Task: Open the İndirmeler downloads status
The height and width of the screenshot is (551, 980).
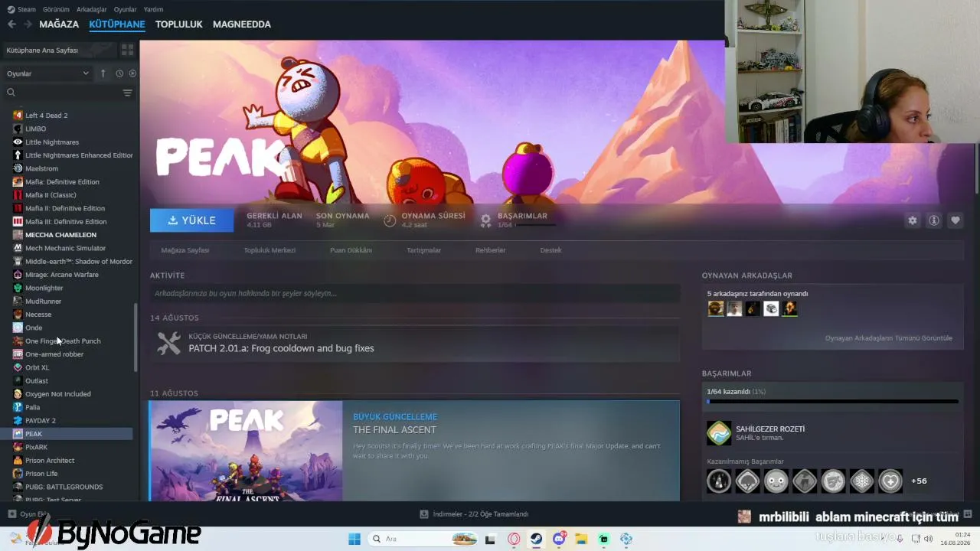Action: coord(475,514)
